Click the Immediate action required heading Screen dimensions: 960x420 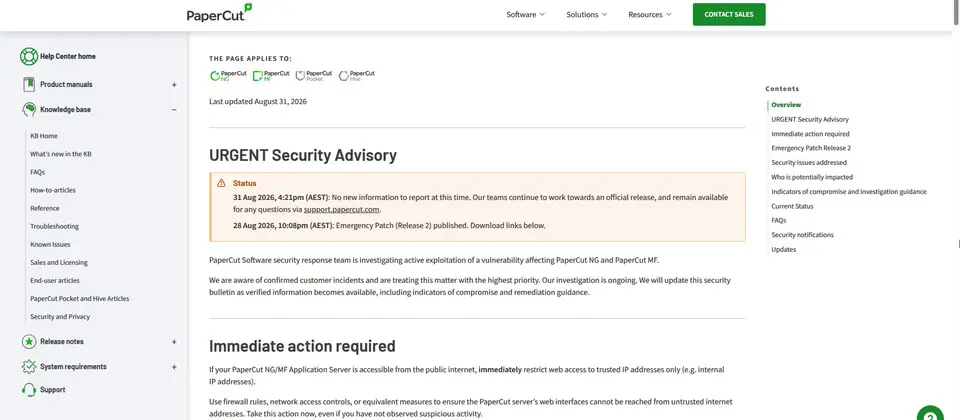pos(302,346)
